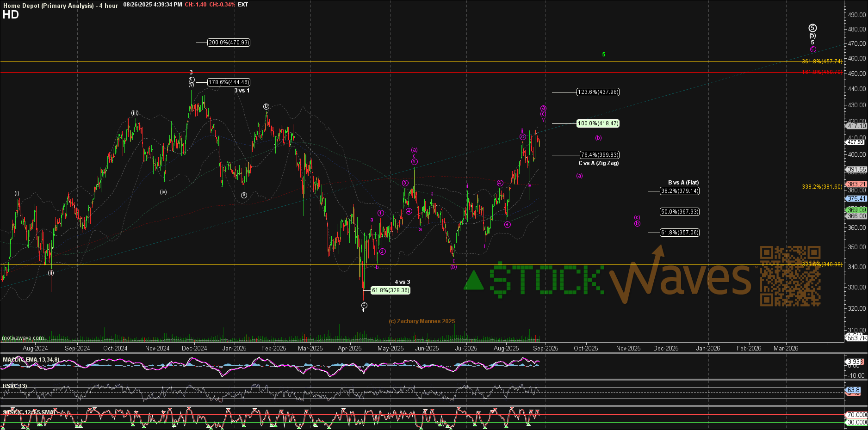Select the 553.7K volume axis marker
This screenshot has height=430, width=868.
[x=856, y=338]
